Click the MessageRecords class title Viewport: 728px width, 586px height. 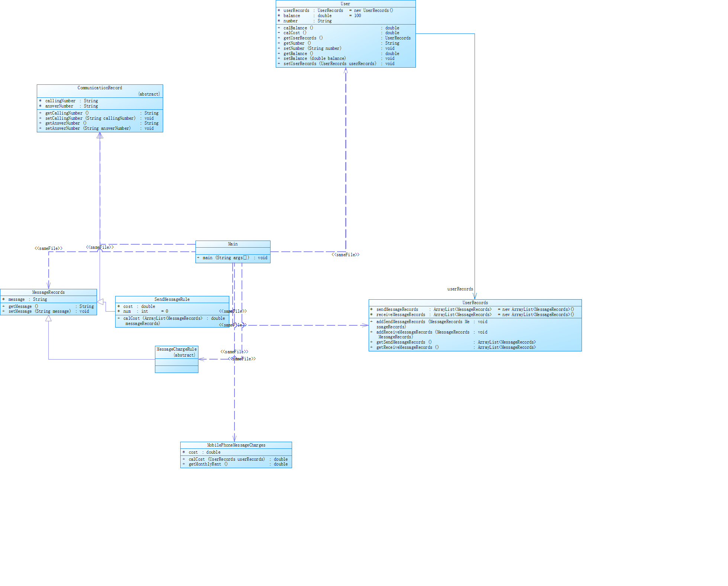point(48,293)
